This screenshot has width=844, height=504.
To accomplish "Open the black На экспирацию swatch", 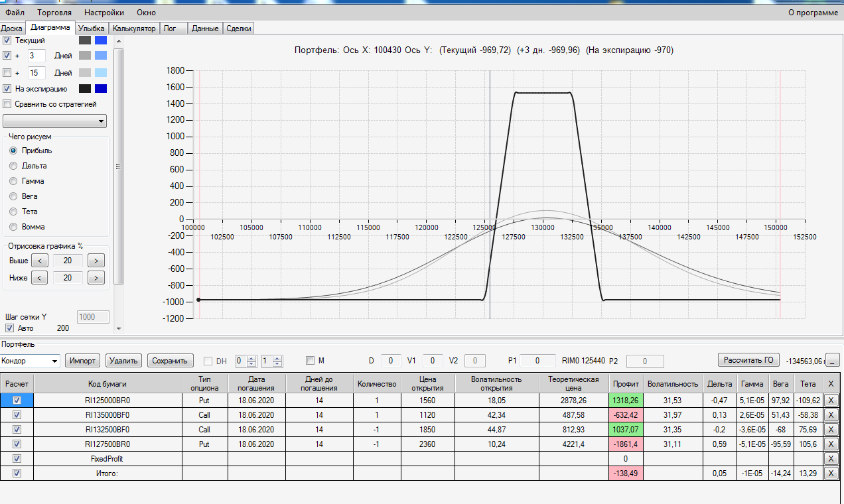I will click(x=85, y=88).
